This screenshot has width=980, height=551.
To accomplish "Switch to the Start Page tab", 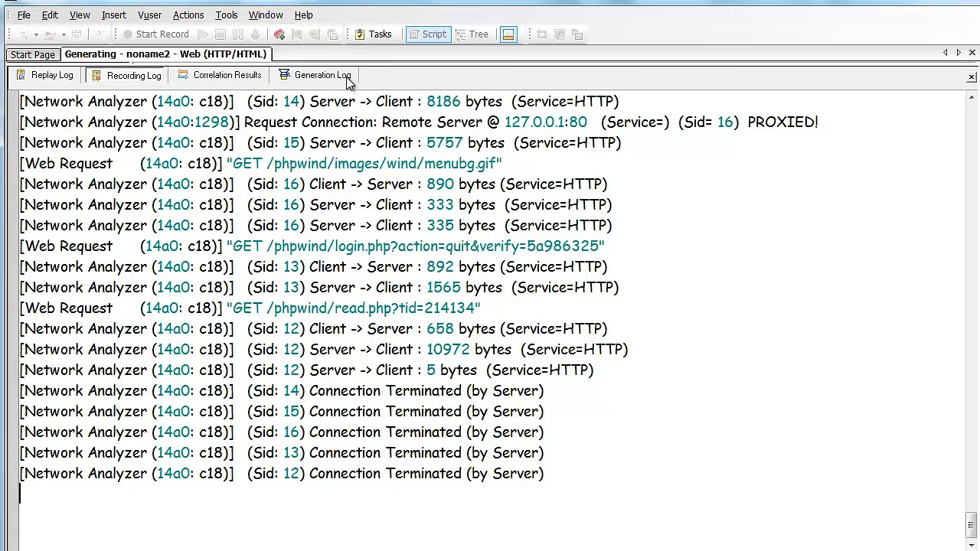I will point(33,54).
